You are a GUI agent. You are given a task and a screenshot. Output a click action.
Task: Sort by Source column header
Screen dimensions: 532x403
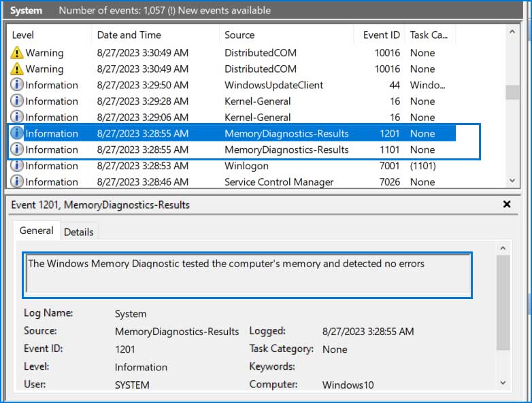(x=286, y=35)
